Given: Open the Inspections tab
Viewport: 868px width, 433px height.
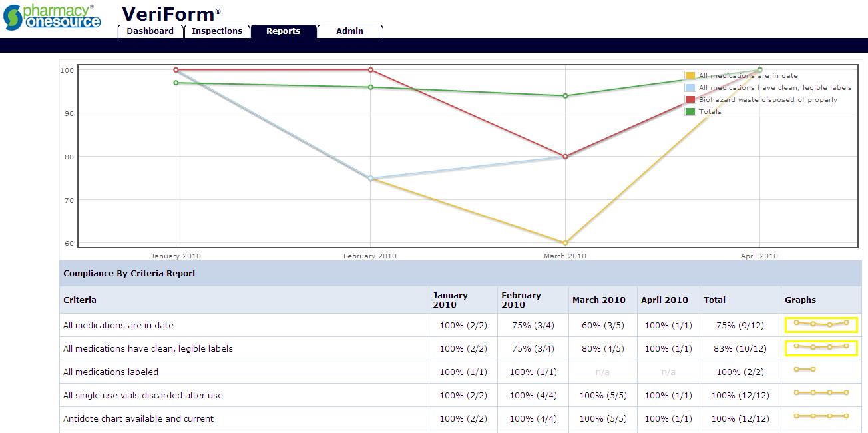Looking at the screenshot, I should tap(217, 31).
